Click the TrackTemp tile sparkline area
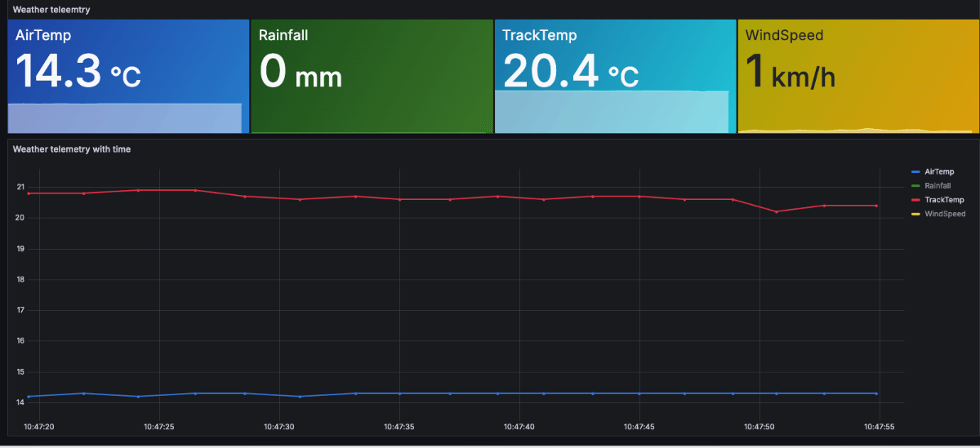 click(x=612, y=112)
